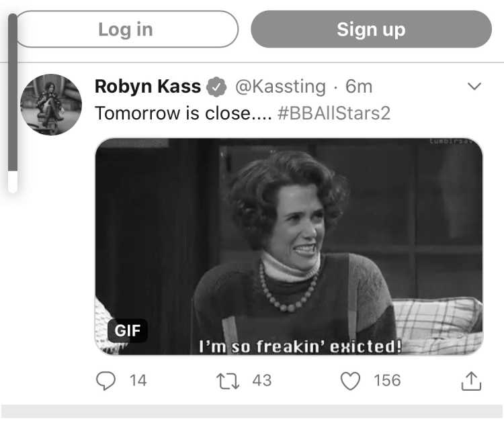Click the share tweet upload icon
Image resolution: width=504 pixels, height=431 pixels.
click(x=471, y=381)
